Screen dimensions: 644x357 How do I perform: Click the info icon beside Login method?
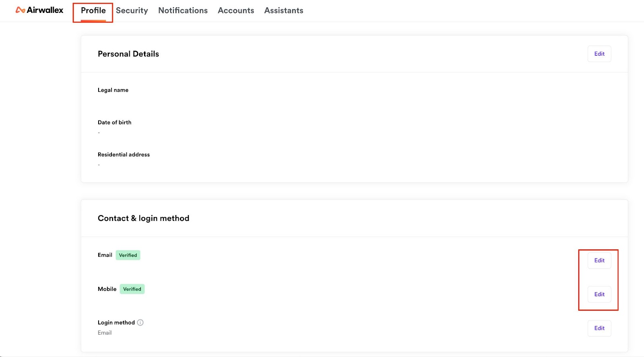[x=140, y=322]
